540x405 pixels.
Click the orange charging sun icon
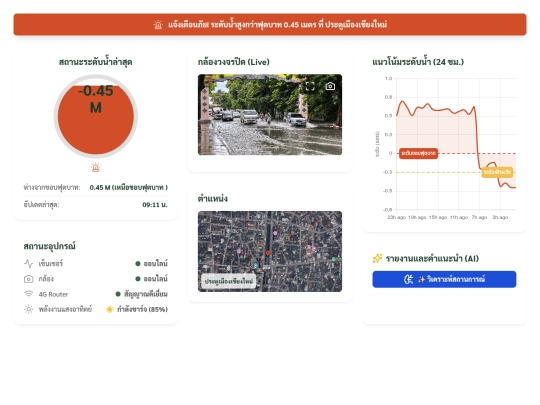(x=110, y=309)
